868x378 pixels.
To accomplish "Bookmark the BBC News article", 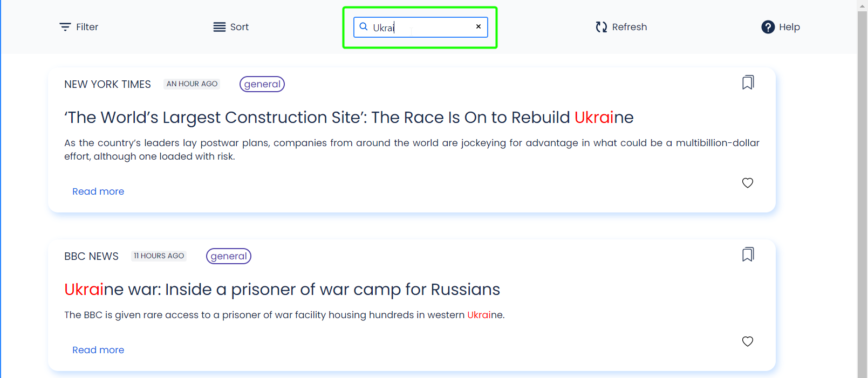I will [748, 255].
